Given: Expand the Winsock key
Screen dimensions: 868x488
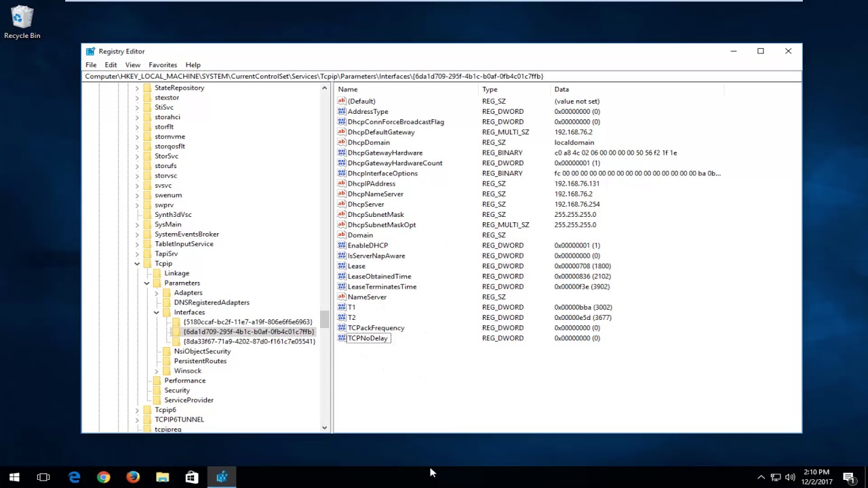Looking at the screenshot, I should (157, 371).
